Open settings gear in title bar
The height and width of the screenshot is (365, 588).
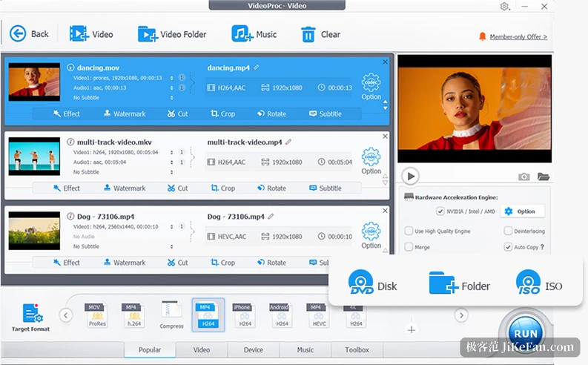pyautogui.click(x=504, y=7)
